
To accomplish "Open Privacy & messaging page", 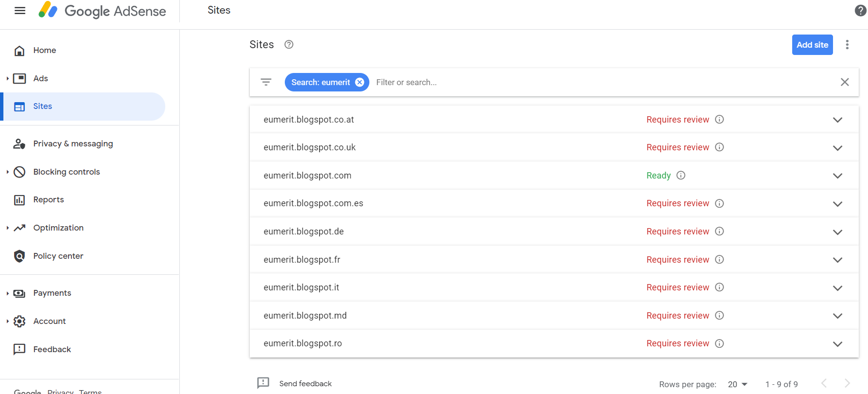I will click(x=73, y=144).
